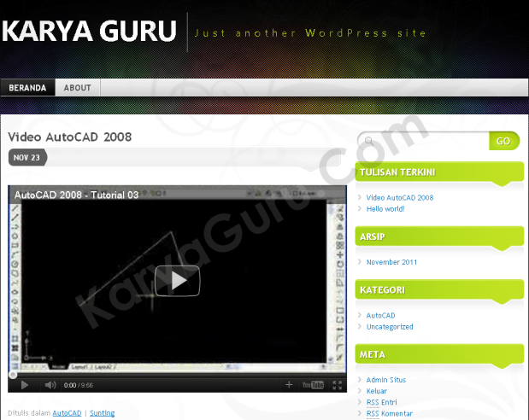Screen dimensions: 529x420
Task: Enter fullscreen mode in video player
Action: 337,385
